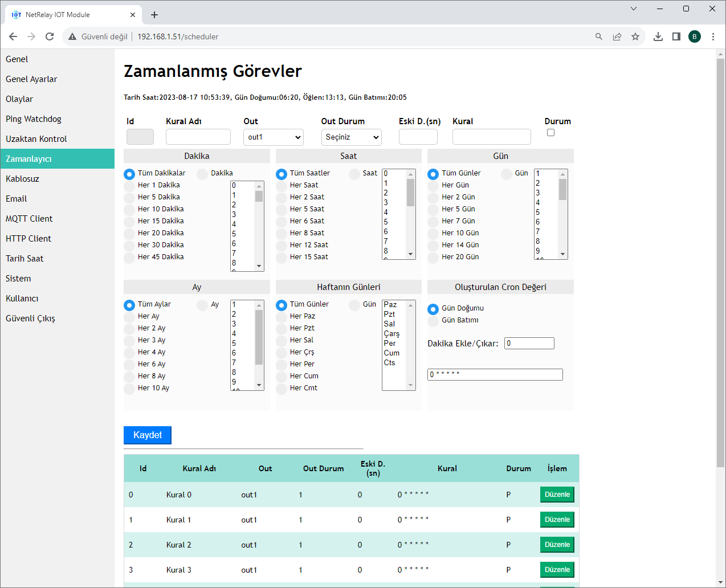Viewport: 726px width, 588px height.
Task: Select the Her 5 Dakika radio option
Action: click(x=129, y=197)
